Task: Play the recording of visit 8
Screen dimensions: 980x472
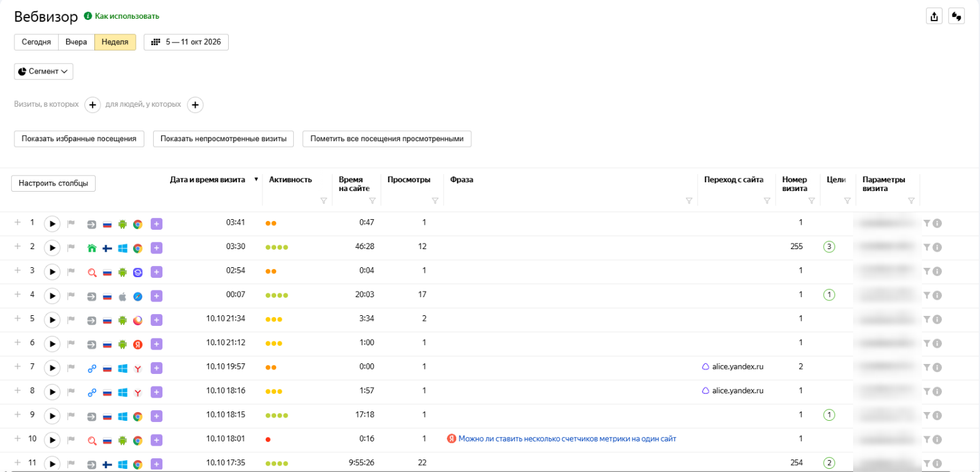Action: pyautogui.click(x=52, y=391)
